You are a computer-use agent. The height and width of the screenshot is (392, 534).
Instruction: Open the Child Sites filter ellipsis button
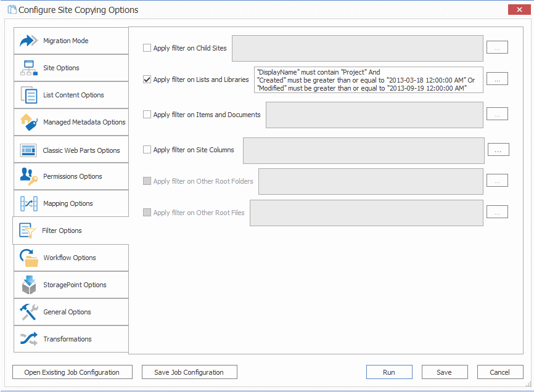tap(497, 47)
